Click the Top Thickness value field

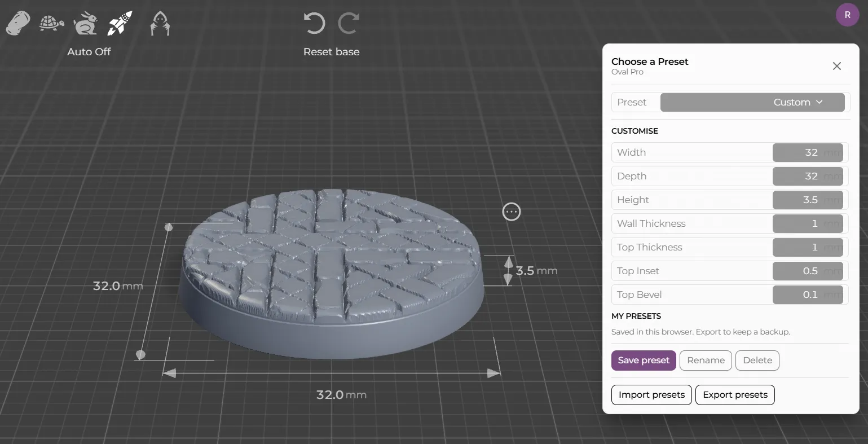[x=808, y=247]
